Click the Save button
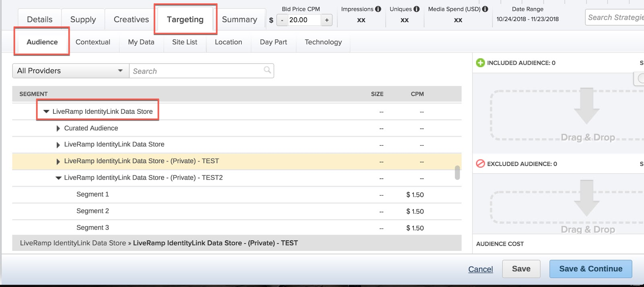 coord(521,269)
